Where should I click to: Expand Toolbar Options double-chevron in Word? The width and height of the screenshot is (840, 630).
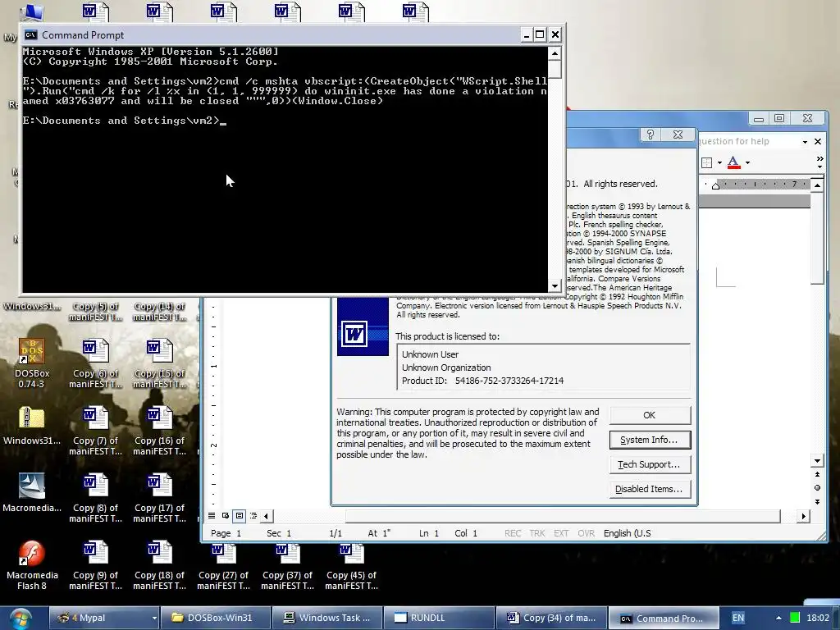[x=819, y=162]
